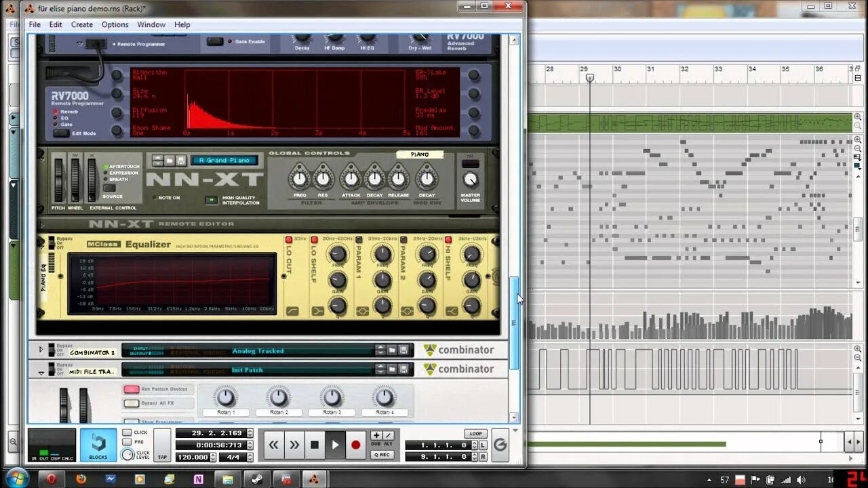Click the Init Patch name display
This screenshot has height=488, width=868.
click(247, 370)
